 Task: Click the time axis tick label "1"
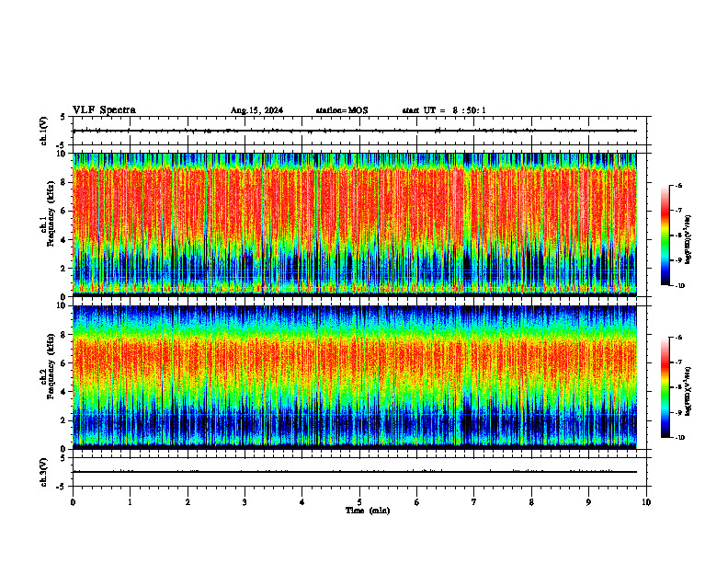(x=130, y=502)
